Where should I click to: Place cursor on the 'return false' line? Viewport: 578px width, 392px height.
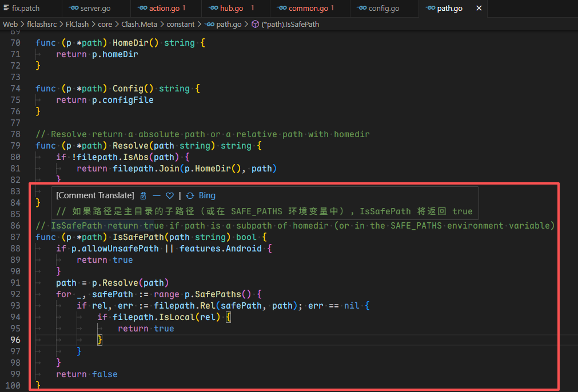tap(87, 374)
